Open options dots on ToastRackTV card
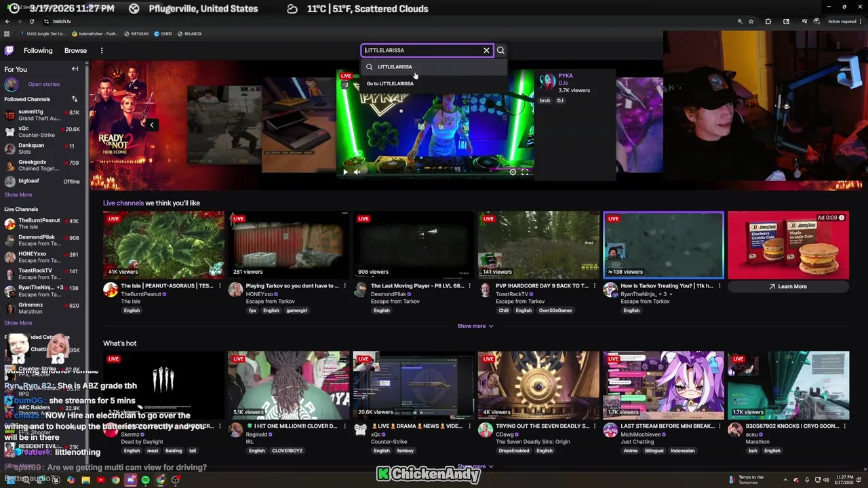The height and width of the screenshot is (488, 868). pos(594,286)
